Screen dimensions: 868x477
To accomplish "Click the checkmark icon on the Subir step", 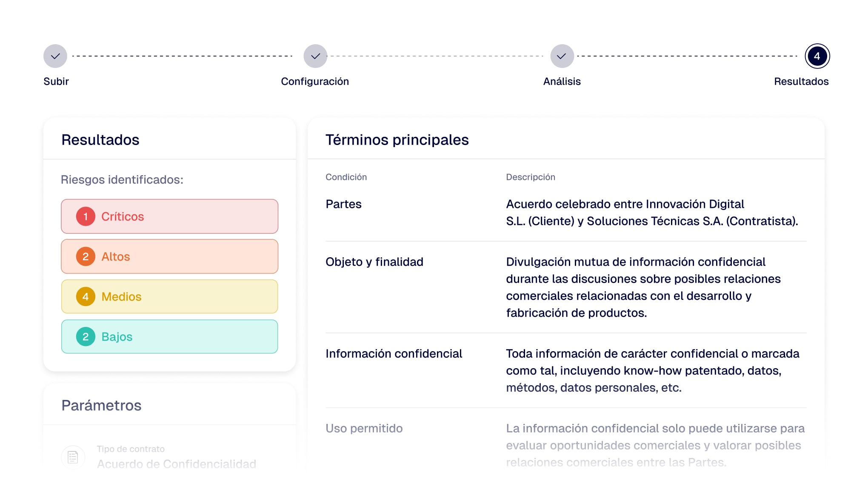I will point(55,55).
